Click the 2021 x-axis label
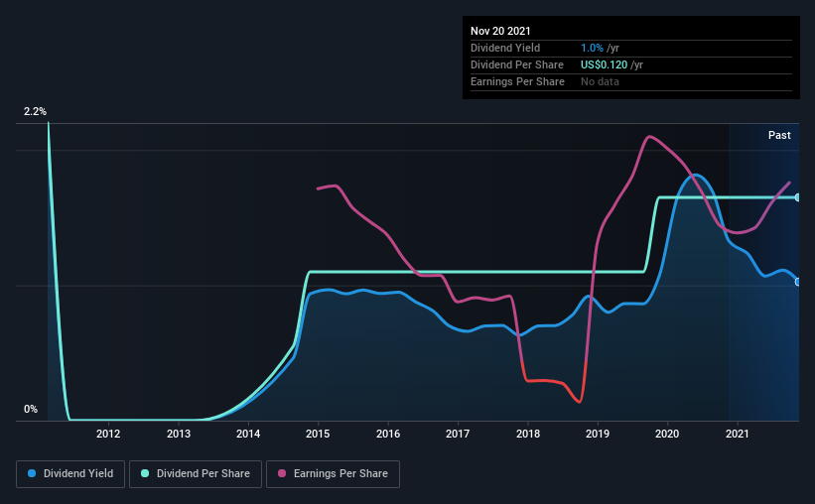This screenshot has height=504, width=815. [x=737, y=434]
